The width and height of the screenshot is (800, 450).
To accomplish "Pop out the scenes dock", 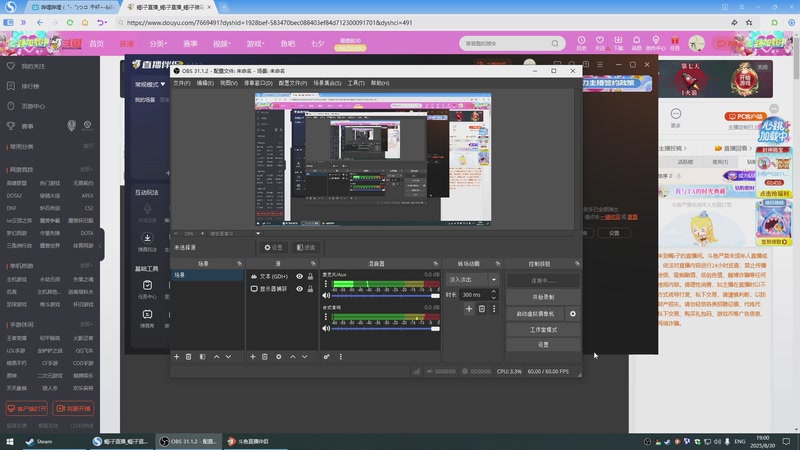I will (x=239, y=264).
